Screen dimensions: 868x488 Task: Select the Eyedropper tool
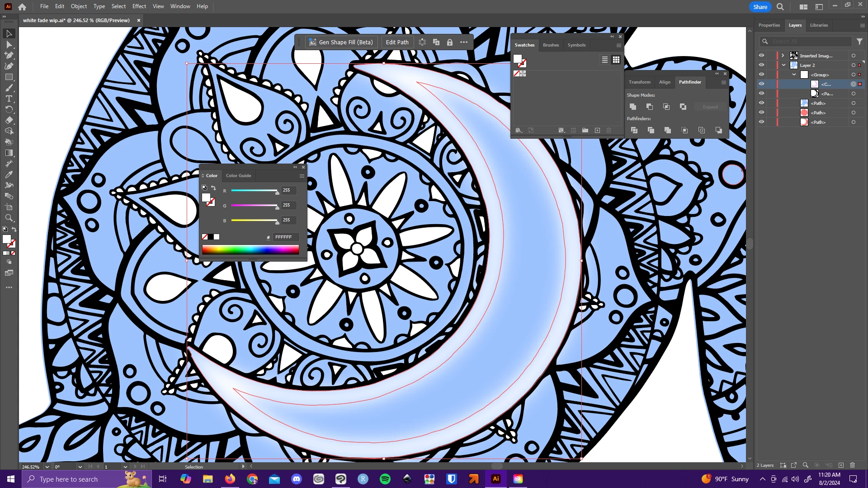[x=9, y=174]
